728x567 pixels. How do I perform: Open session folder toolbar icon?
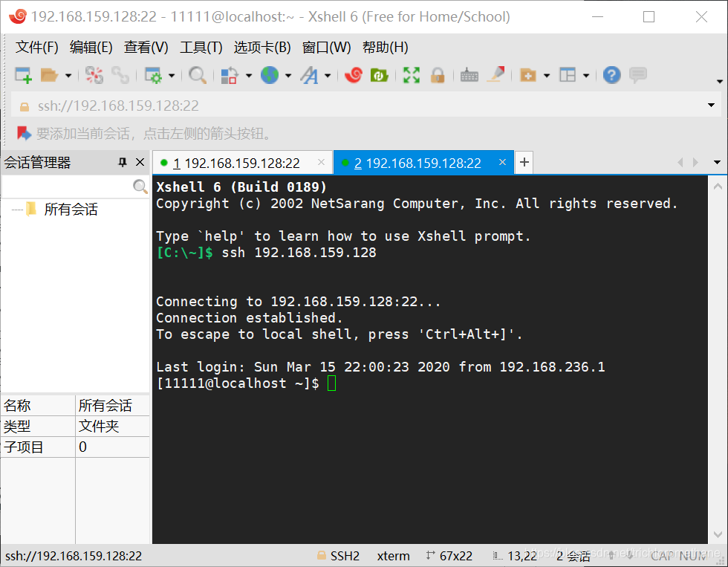(x=49, y=75)
